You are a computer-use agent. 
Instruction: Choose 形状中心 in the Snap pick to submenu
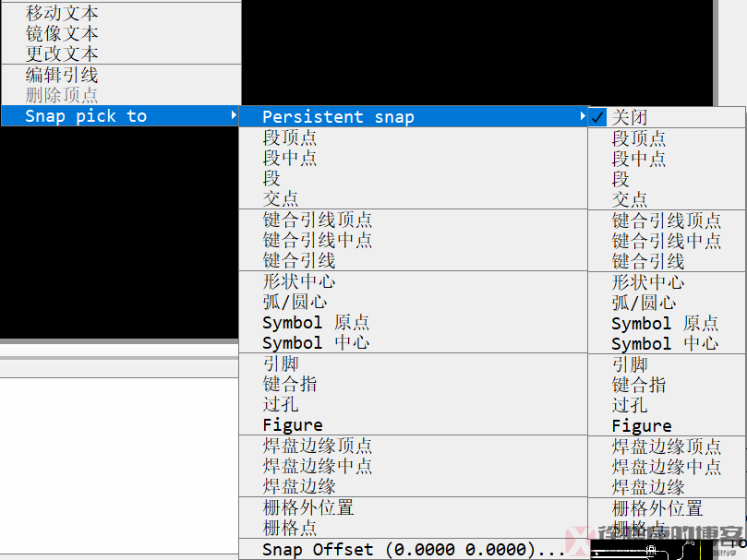click(299, 281)
